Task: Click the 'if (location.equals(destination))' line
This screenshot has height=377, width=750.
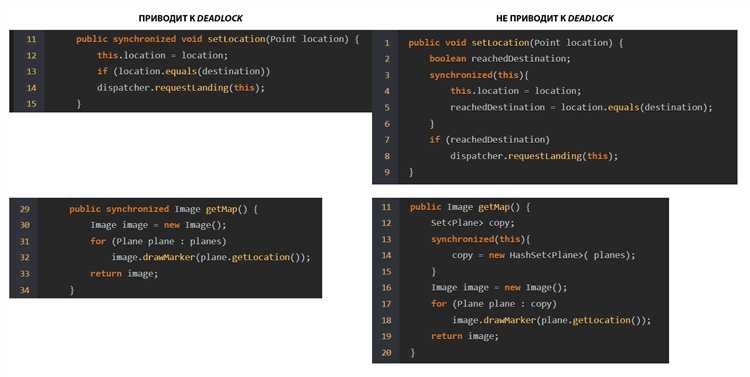Action: [184, 72]
